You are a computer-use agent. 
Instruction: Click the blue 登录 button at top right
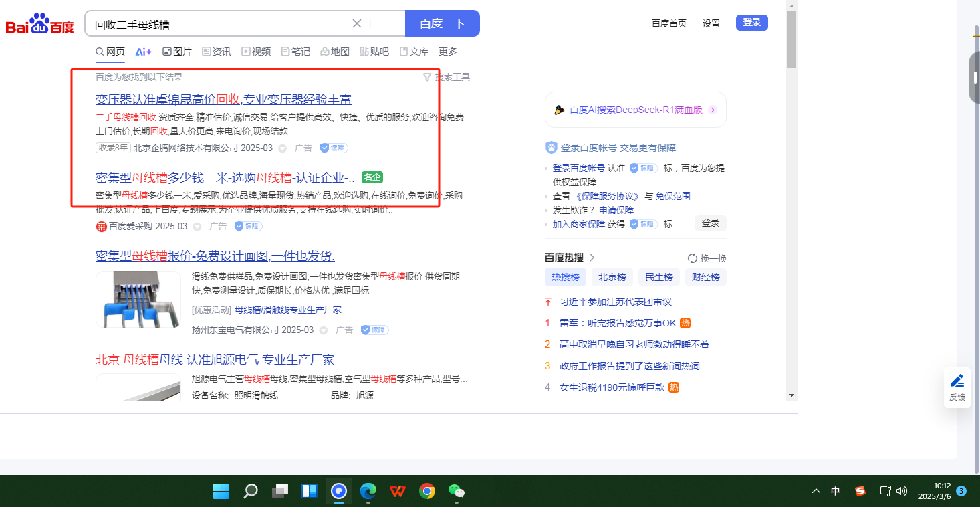pos(751,23)
